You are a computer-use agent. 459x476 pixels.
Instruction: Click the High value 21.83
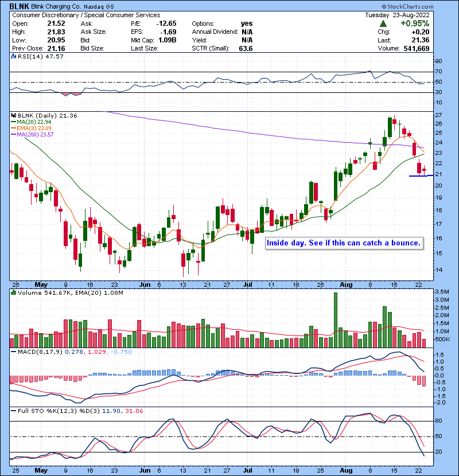(56, 32)
